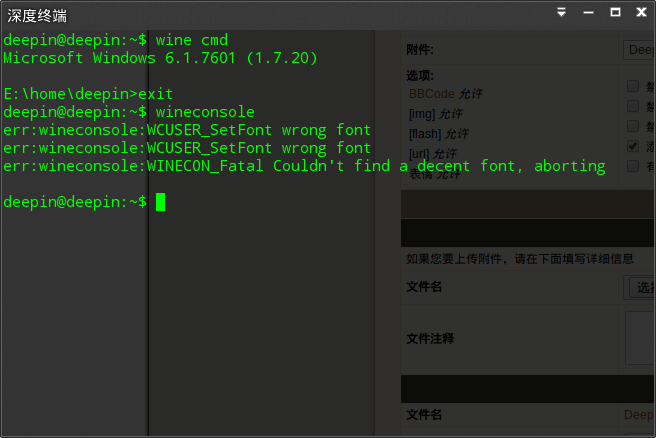Click the green terminal cursor block

pyautogui.click(x=160, y=202)
